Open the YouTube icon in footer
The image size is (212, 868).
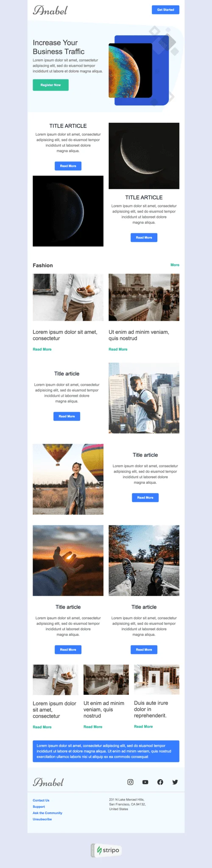pyautogui.click(x=145, y=782)
